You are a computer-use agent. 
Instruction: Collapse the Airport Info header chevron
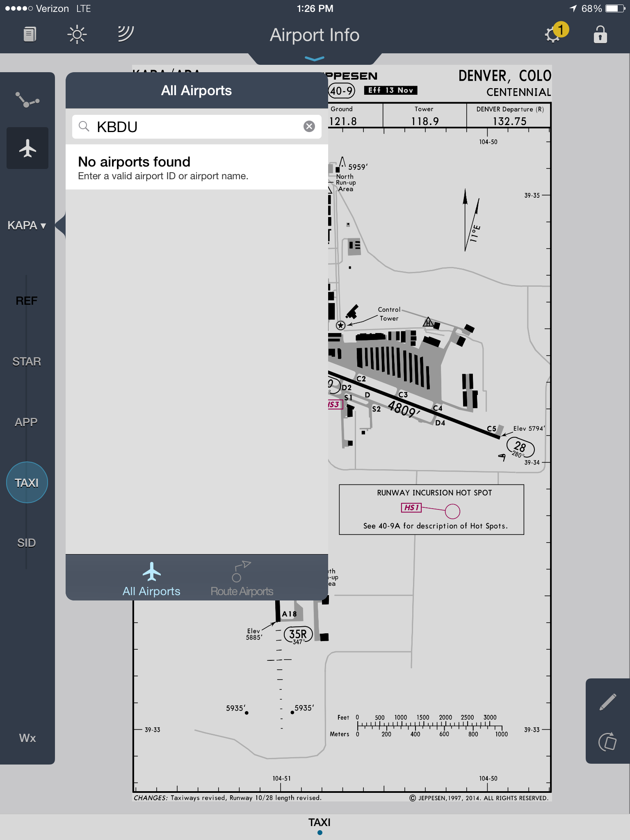coord(315,59)
